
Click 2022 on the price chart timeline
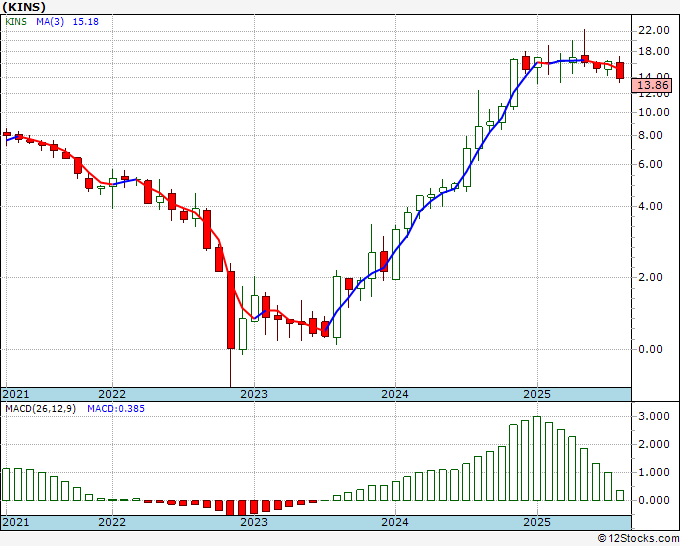[x=112, y=394]
